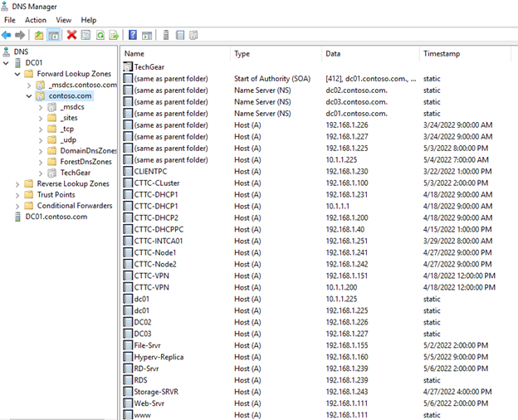Click the gray Forward arrow in toolbar
518x420 pixels.
pyautogui.click(x=20, y=35)
